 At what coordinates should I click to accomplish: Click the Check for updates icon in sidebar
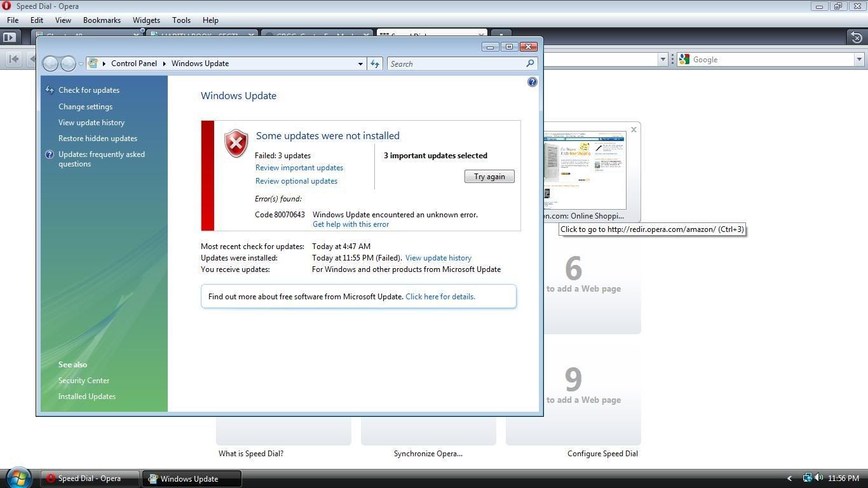50,90
